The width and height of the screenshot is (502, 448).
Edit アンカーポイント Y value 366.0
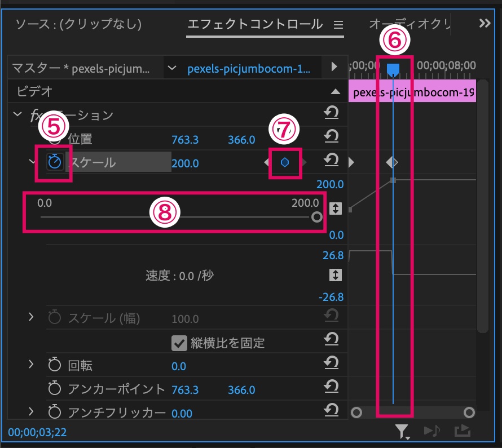point(241,390)
